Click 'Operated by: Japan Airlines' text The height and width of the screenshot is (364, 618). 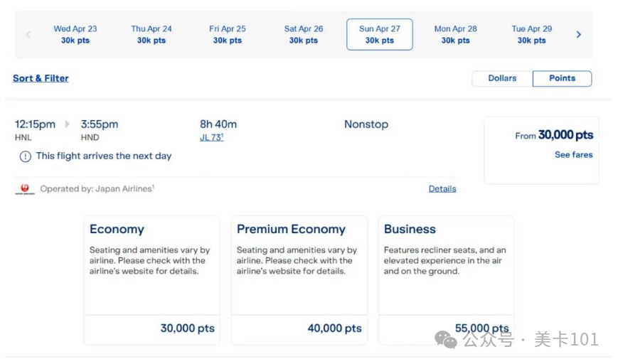97,189
